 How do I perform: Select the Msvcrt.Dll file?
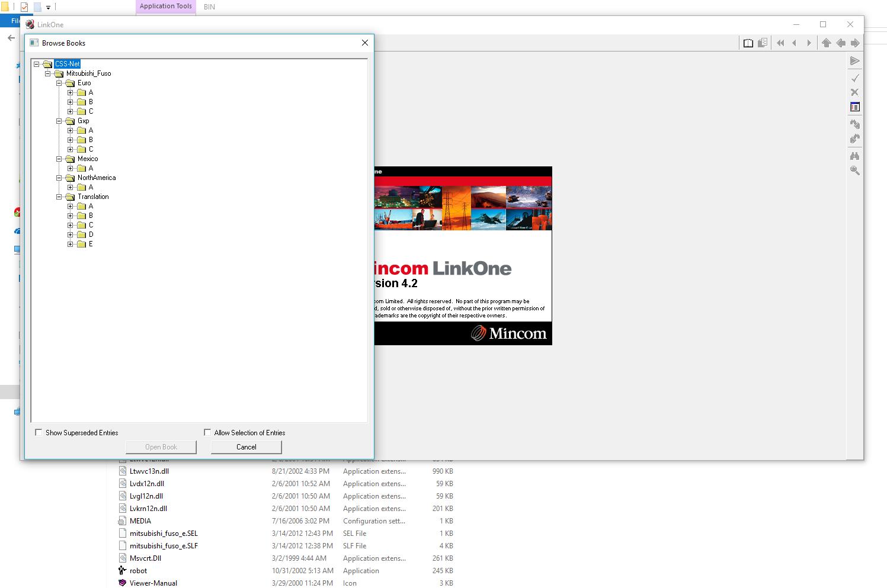(145, 558)
